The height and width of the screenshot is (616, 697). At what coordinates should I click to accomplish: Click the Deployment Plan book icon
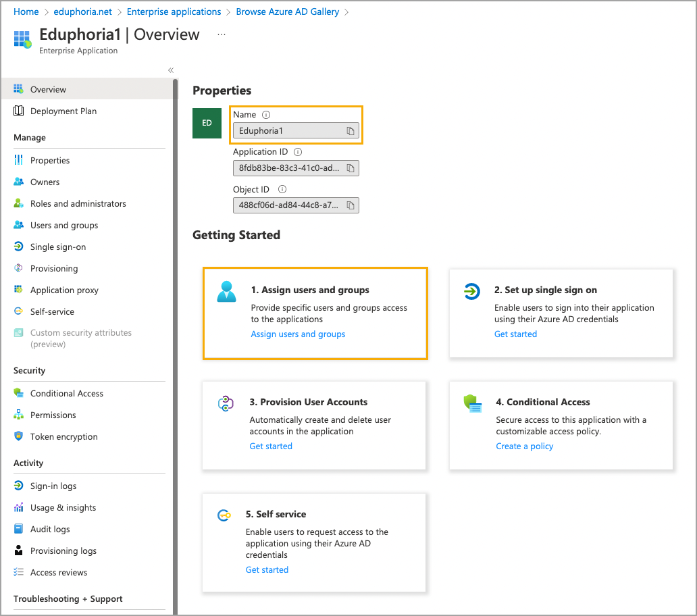(x=18, y=111)
